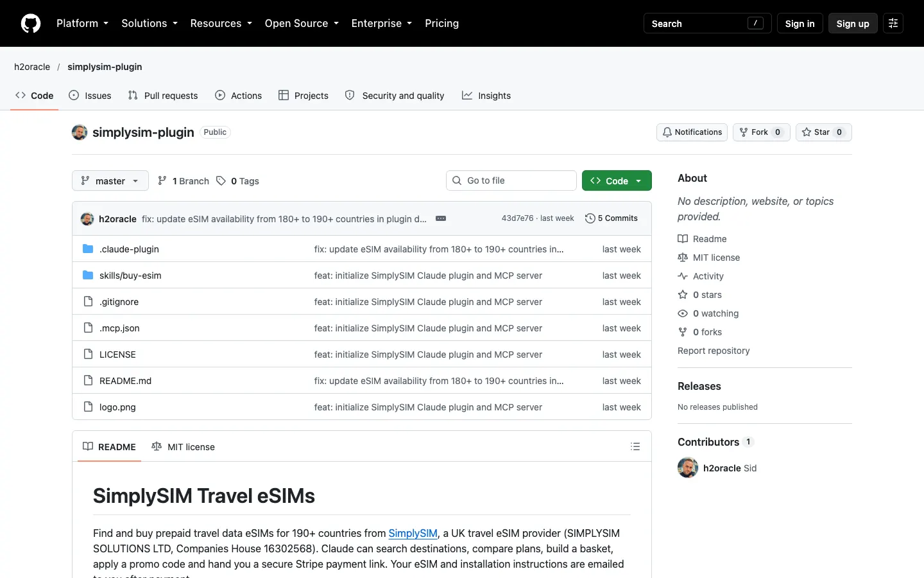Open the Pricing page

(x=441, y=23)
